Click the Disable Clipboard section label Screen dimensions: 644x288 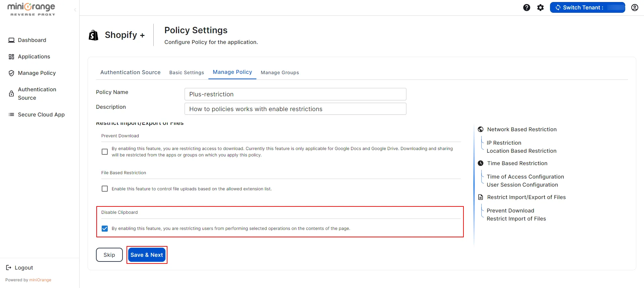pyautogui.click(x=119, y=212)
